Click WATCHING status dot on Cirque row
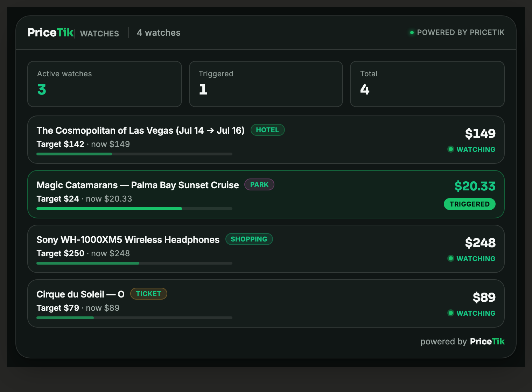 (451, 313)
